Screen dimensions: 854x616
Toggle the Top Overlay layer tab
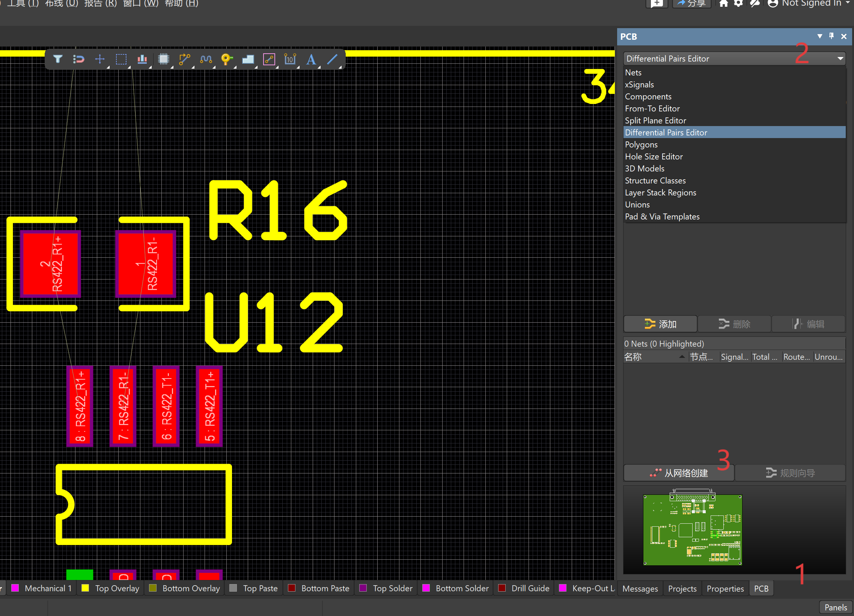pos(117,588)
